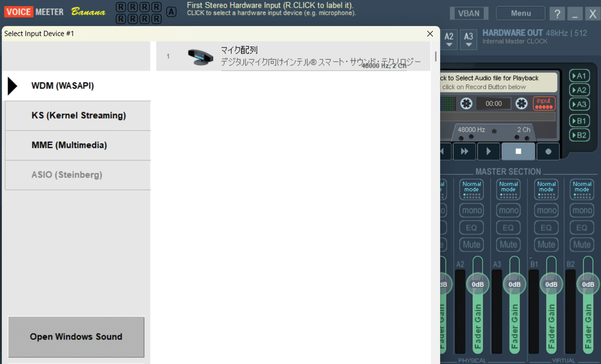Click the 00:00 cassette time counter

pyautogui.click(x=494, y=104)
